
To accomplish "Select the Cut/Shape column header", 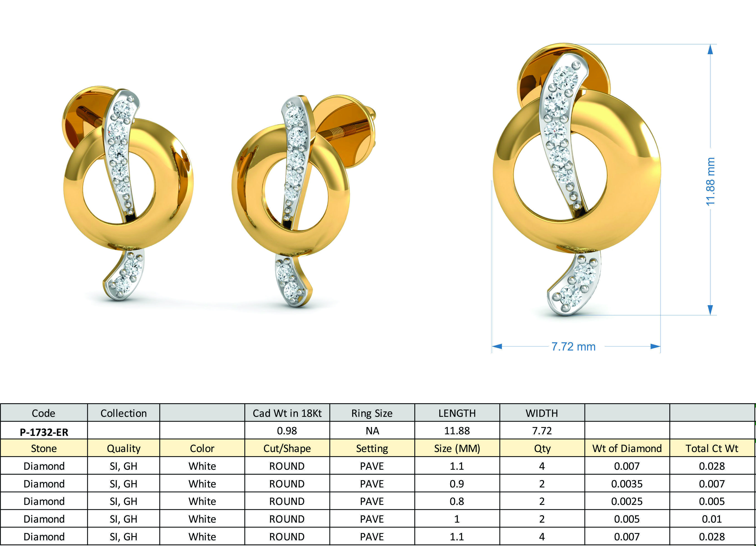I will point(287,448).
